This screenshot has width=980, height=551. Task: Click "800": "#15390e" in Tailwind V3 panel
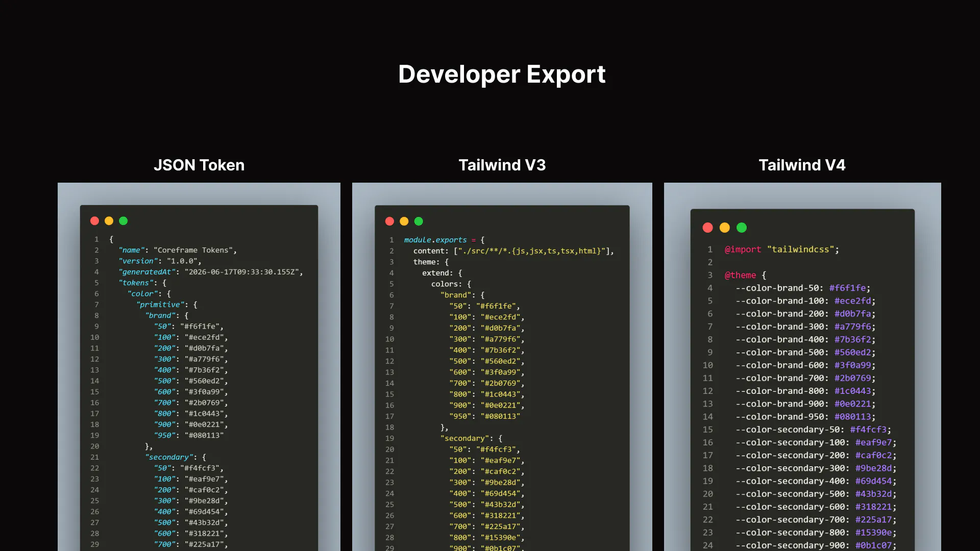[487, 538]
